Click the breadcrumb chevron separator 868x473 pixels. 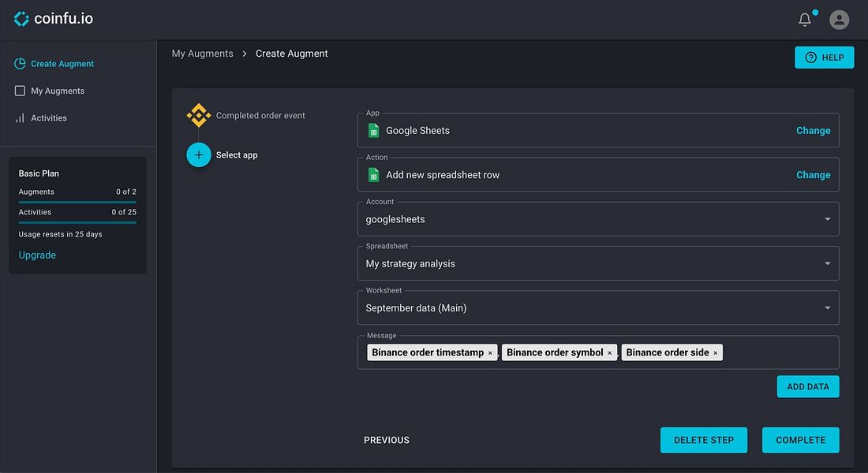244,54
